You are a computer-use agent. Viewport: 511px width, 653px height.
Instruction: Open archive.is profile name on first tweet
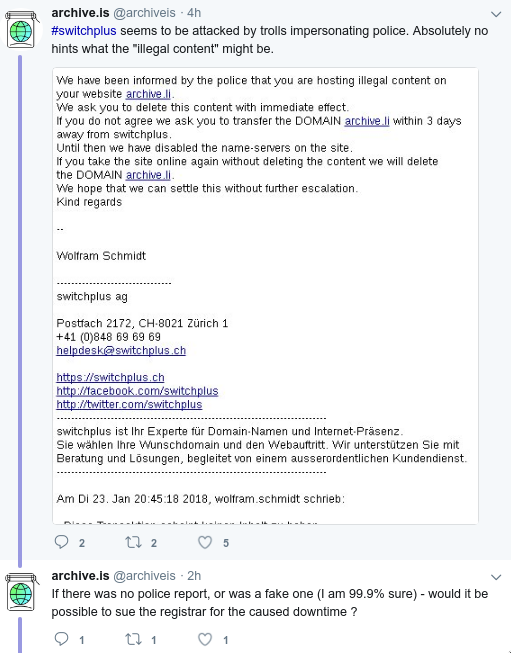click(80, 13)
